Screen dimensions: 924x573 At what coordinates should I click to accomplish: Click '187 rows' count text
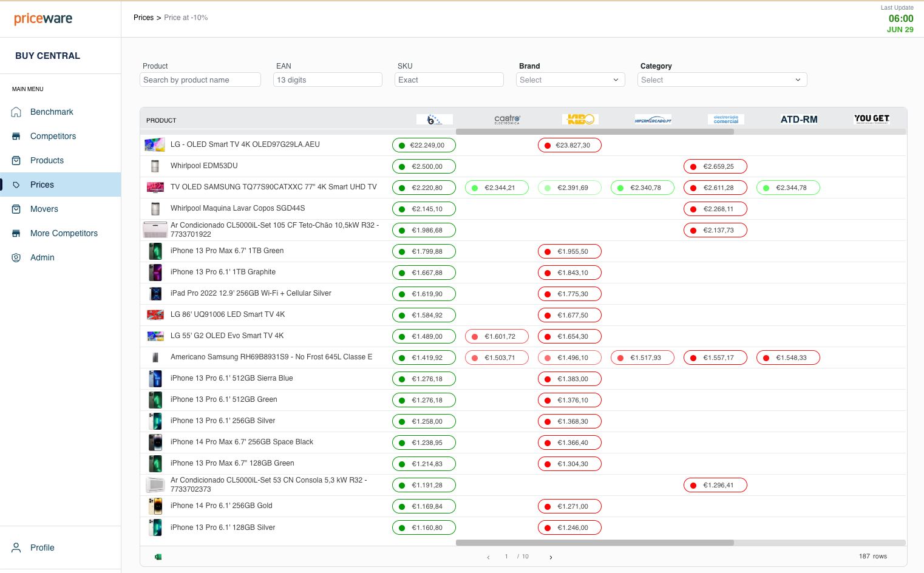pos(873,556)
